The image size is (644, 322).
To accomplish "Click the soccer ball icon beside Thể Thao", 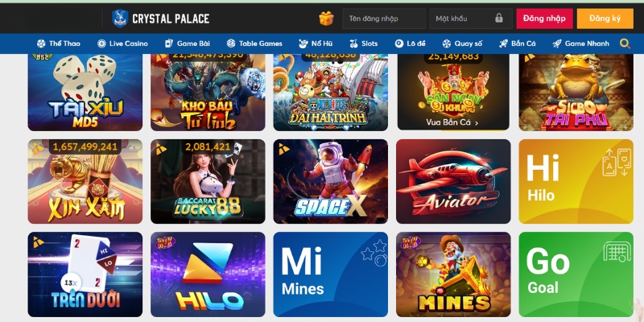I will click(x=41, y=43).
